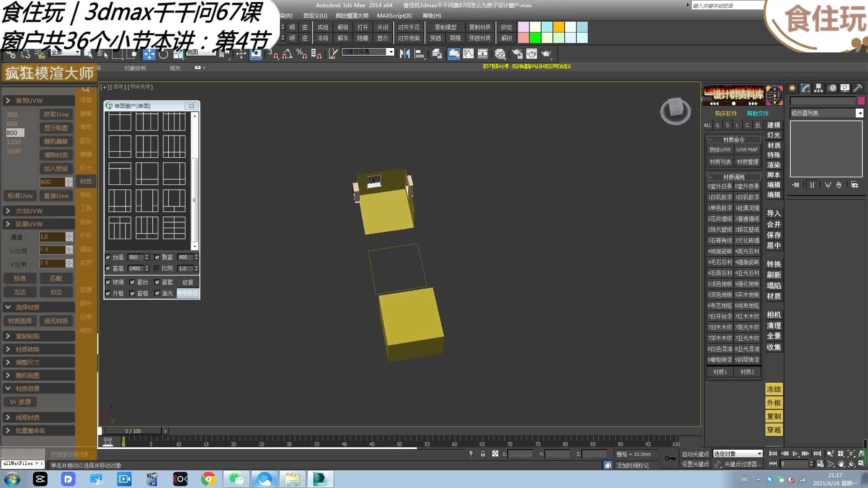Uncheck the 玻璃 checkbox
The height and width of the screenshot is (488, 868).
[x=108, y=282]
